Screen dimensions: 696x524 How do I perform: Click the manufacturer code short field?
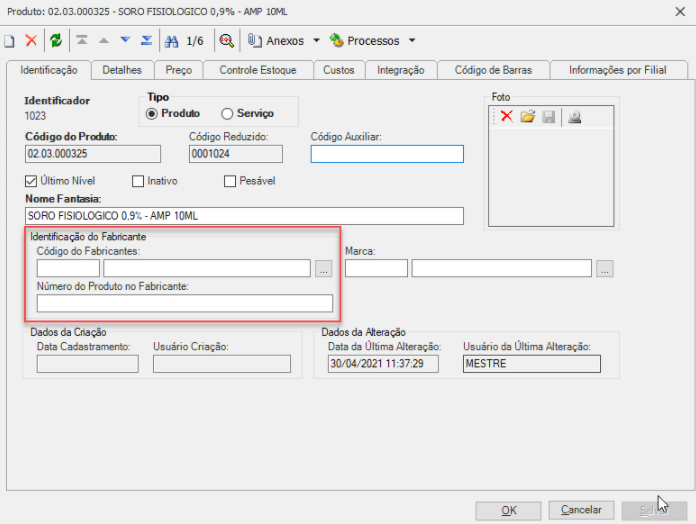68,268
